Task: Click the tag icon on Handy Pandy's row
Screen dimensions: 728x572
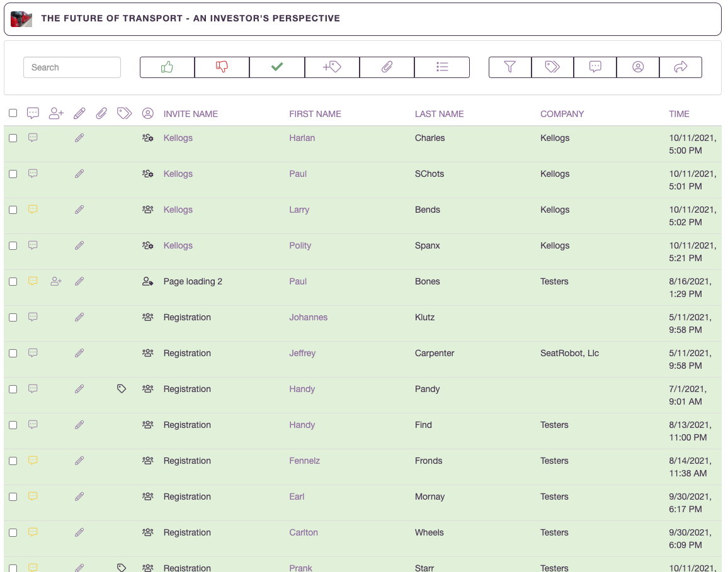Action: coord(122,388)
